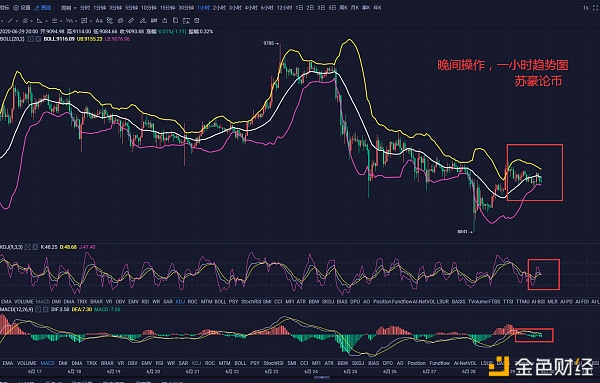Switch to 12小时 timeframe
Image resolution: width=600 pixels, height=383 pixels.
[x=284, y=8]
